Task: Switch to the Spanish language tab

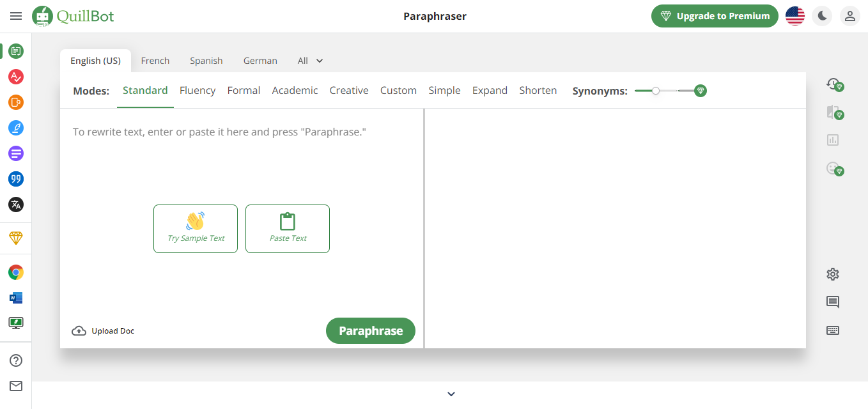Action: click(206, 61)
